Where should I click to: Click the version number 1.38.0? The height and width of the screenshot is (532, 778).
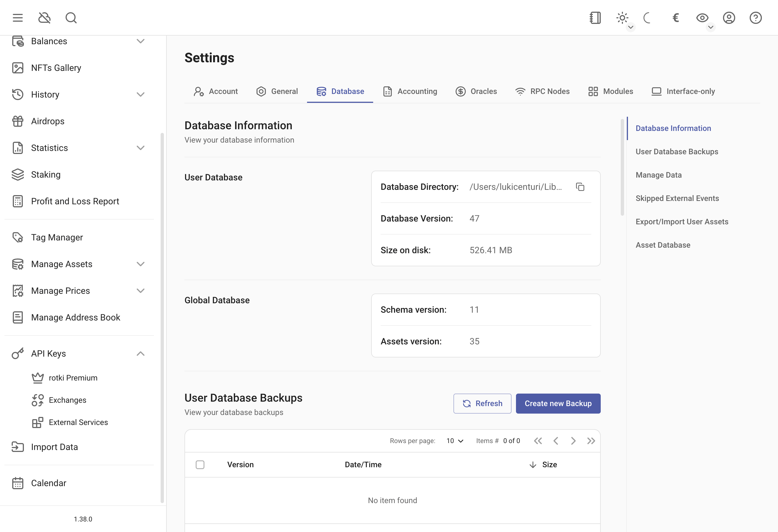tap(83, 519)
